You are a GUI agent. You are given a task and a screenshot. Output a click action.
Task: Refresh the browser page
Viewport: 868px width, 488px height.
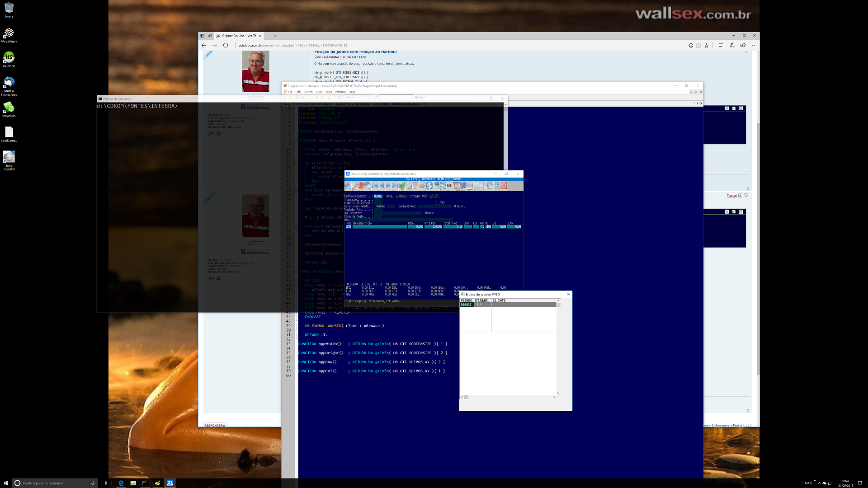[226, 45]
